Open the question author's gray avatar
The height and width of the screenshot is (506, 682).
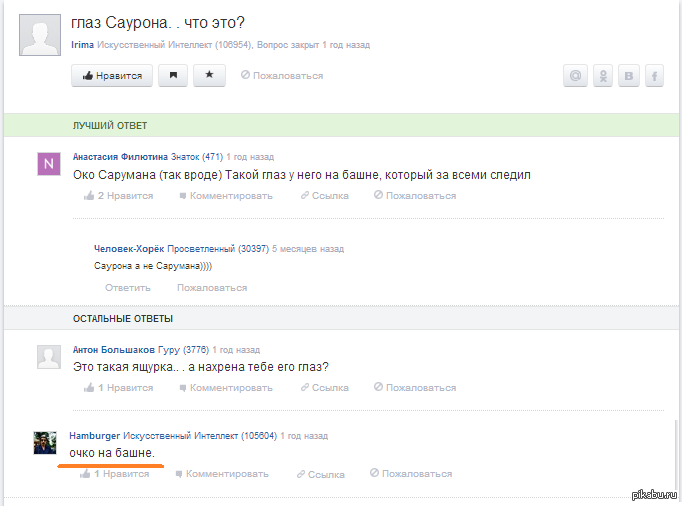[39, 37]
